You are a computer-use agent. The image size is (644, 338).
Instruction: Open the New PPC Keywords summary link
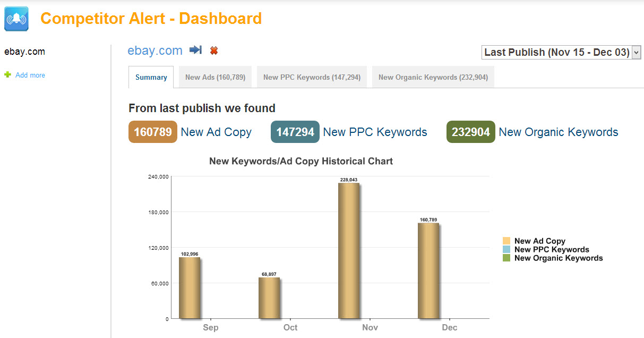click(375, 132)
